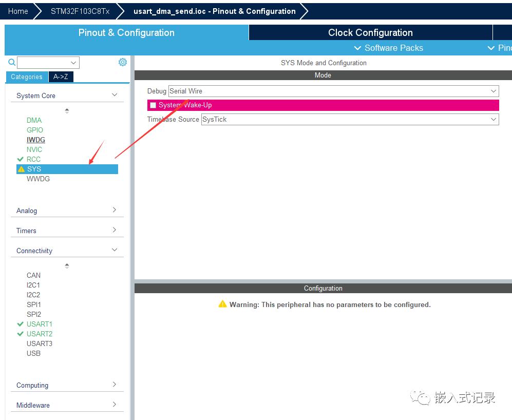
Task: Select SPI2 peripheral
Action: (33, 315)
